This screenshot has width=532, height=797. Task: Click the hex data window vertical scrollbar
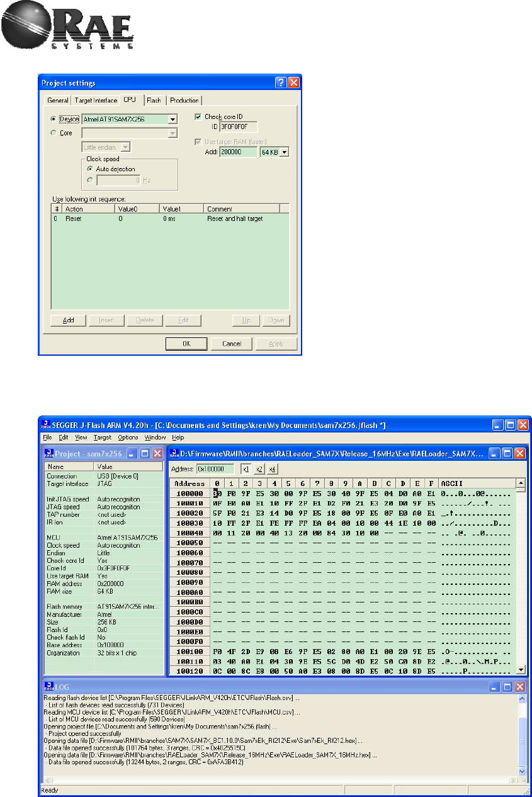click(521, 576)
